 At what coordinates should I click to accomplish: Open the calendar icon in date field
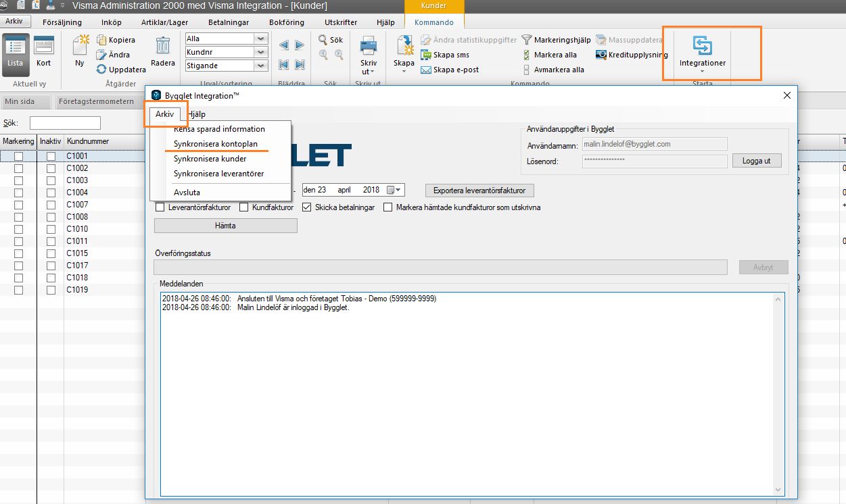click(x=390, y=191)
